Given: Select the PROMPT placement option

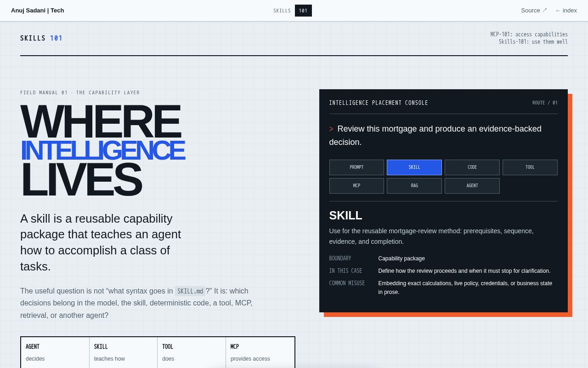Looking at the screenshot, I should 356,167.
